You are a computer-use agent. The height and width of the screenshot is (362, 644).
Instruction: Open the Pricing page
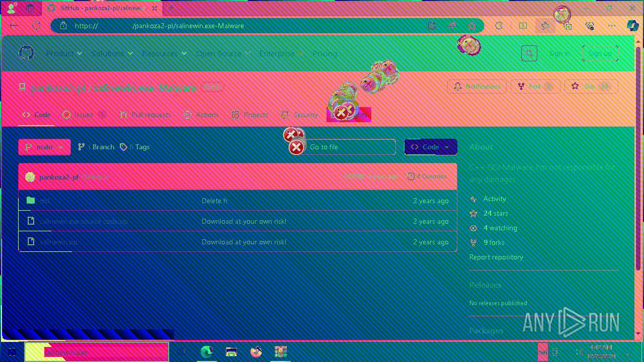pos(325,53)
